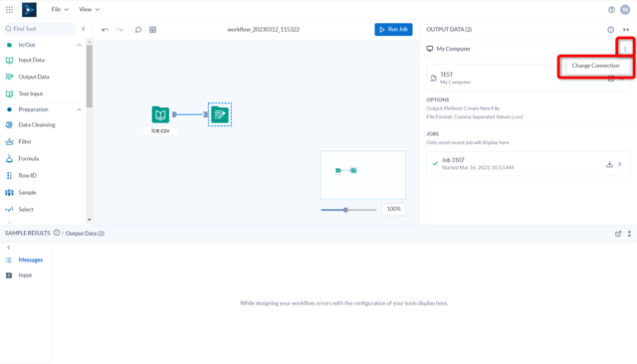Click the Find Tool search field

[x=40, y=29]
